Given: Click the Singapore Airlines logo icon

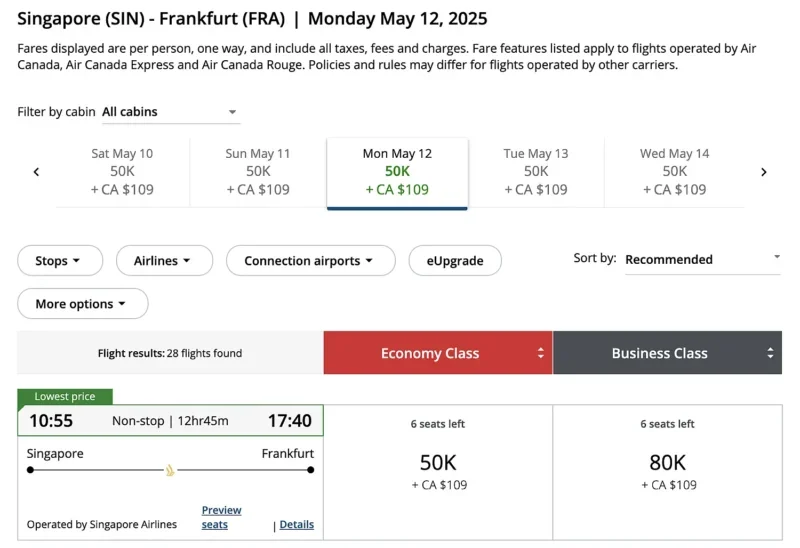Looking at the screenshot, I should [x=170, y=470].
